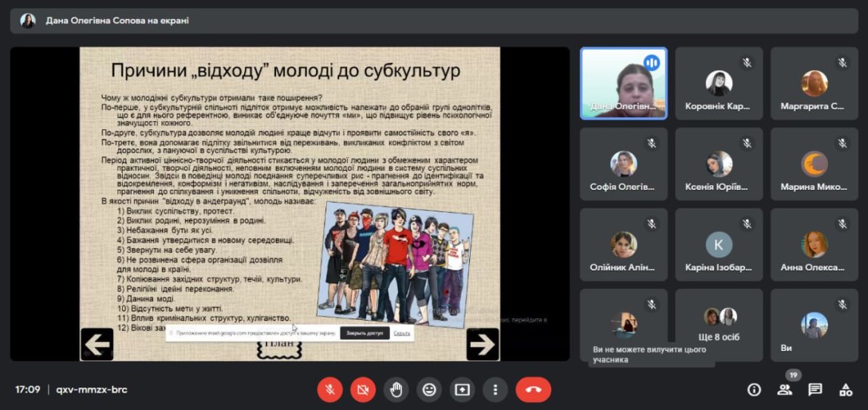Screen dimensions: 868x410
Task: Click the "Закрыть доступ" button
Action: click(x=364, y=333)
